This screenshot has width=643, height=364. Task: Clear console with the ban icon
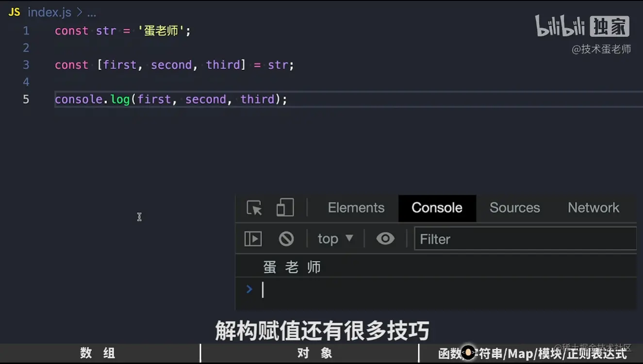[x=286, y=239]
